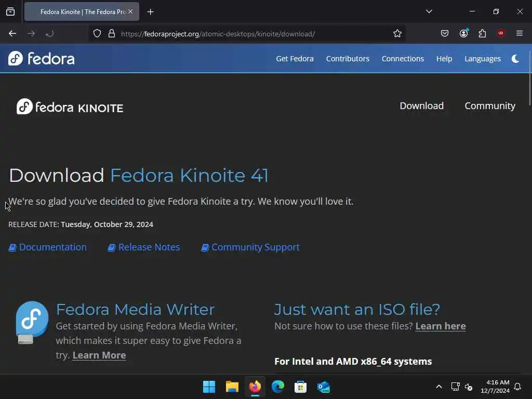Click the Fedora logo in header
The height and width of the screenshot is (399, 532).
pyautogui.click(x=42, y=58)
